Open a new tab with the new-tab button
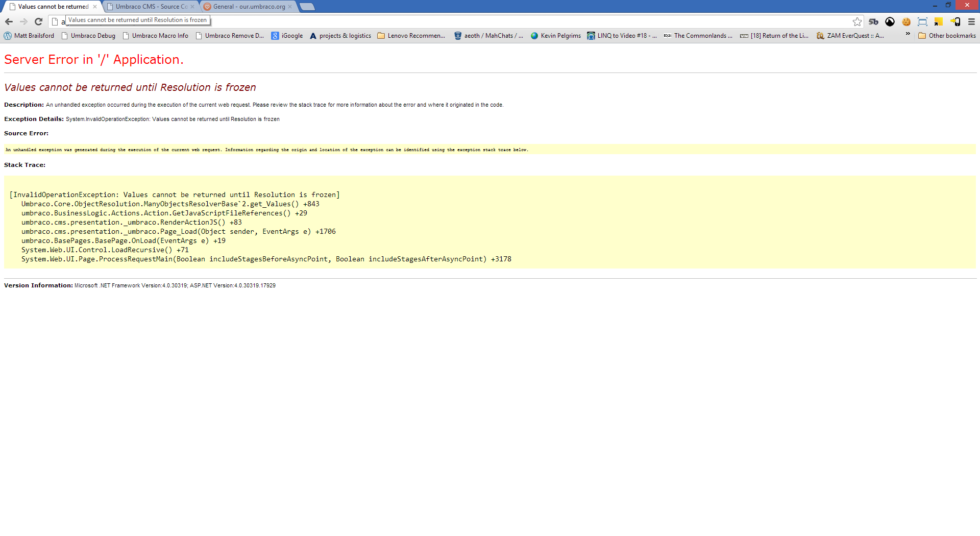 (x=307, y=7)
